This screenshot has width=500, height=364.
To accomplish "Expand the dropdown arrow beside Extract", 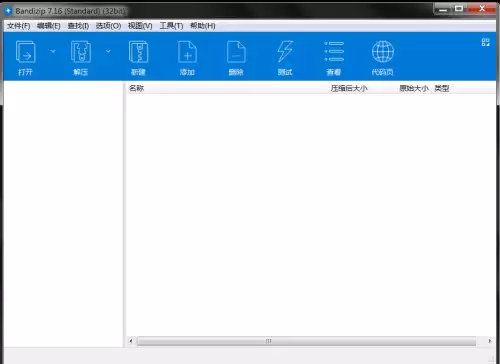I will (108, 51).
